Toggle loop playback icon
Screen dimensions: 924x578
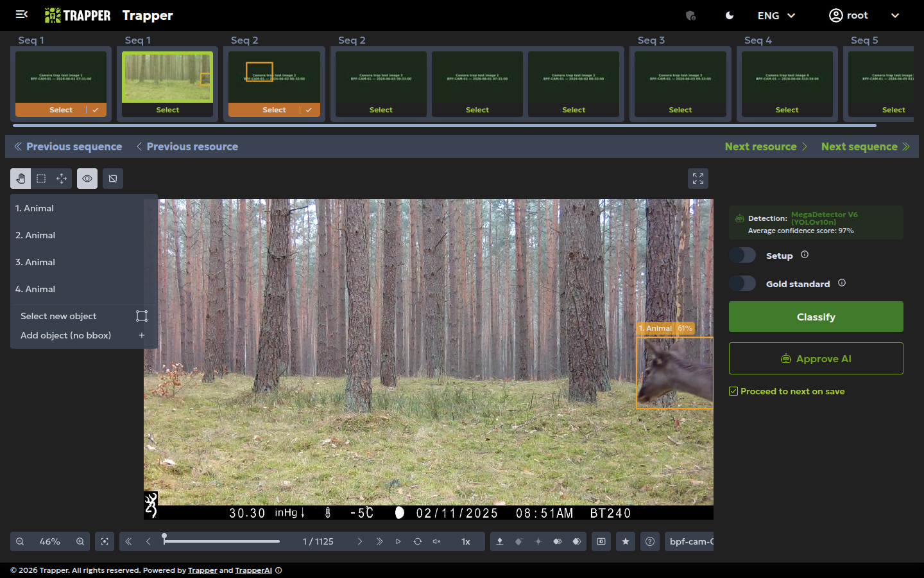coord(418,541)
